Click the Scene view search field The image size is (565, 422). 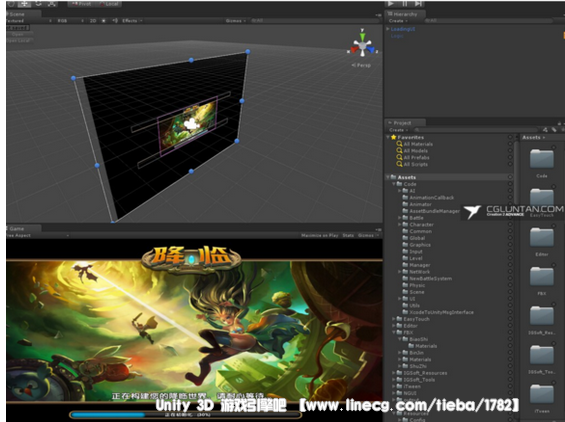pos(314,21)
